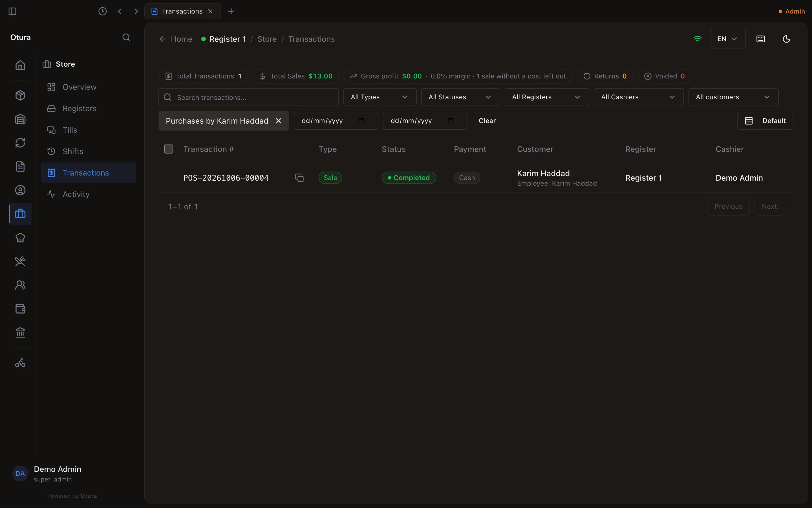The image size is (812, 508).
Task: Open Tills in Store menu
Action: click(x=89, y=130)
